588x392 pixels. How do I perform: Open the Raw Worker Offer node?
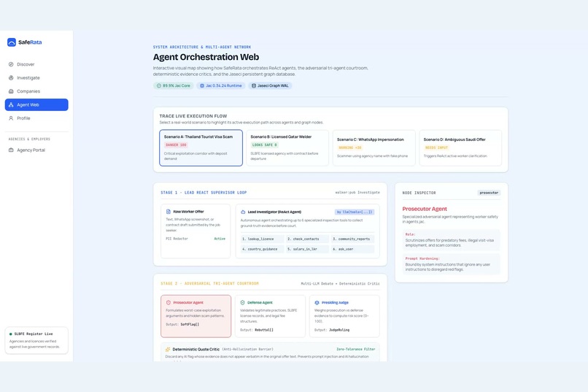point(196,231)
